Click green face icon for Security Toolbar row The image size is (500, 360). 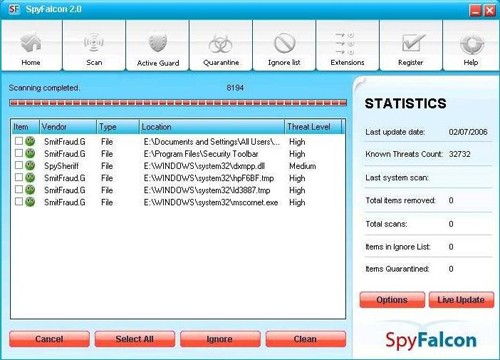pyautogui.click(x=30, y=153)
